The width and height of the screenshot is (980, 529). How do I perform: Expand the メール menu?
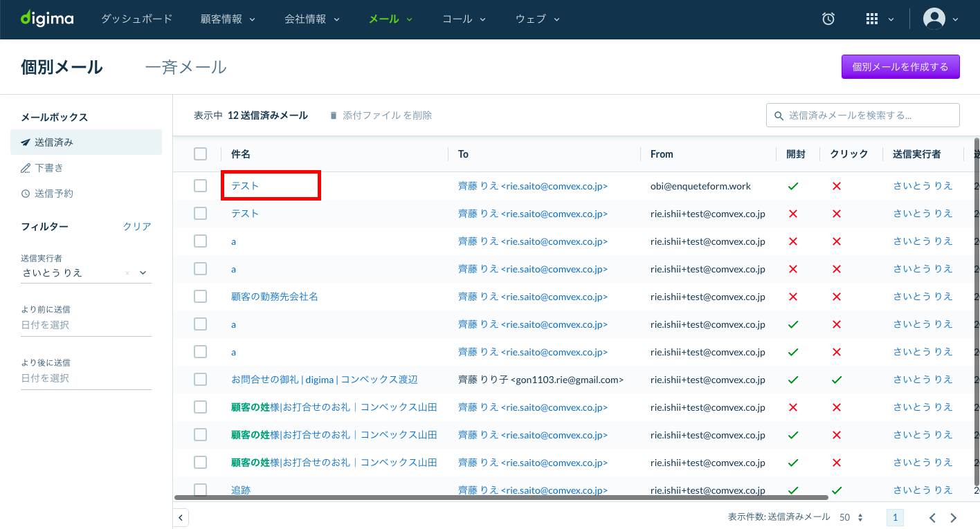(x=390, y=19)
